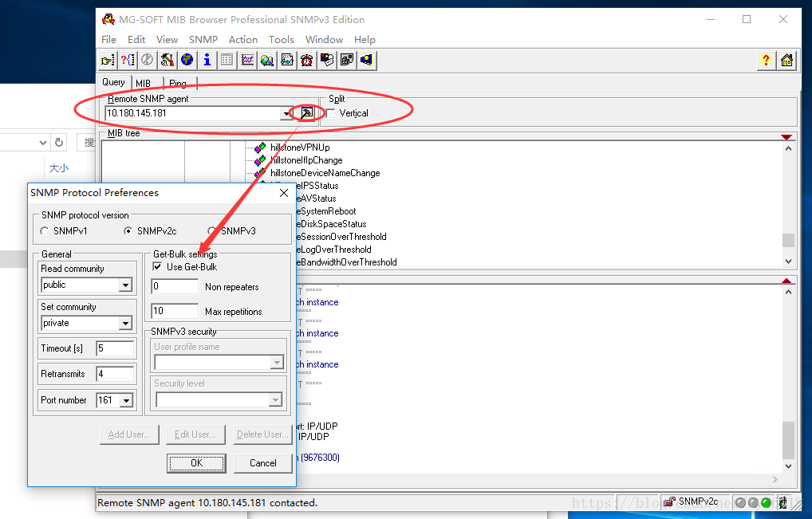Click the Edit User... button
The image size is (812, 519).
(x=195, y=434)
